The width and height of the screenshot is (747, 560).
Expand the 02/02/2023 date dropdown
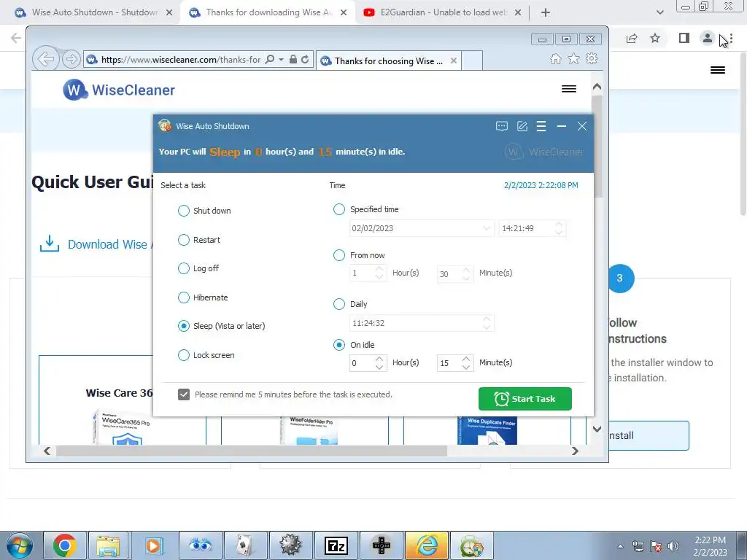tap(487, 228)
